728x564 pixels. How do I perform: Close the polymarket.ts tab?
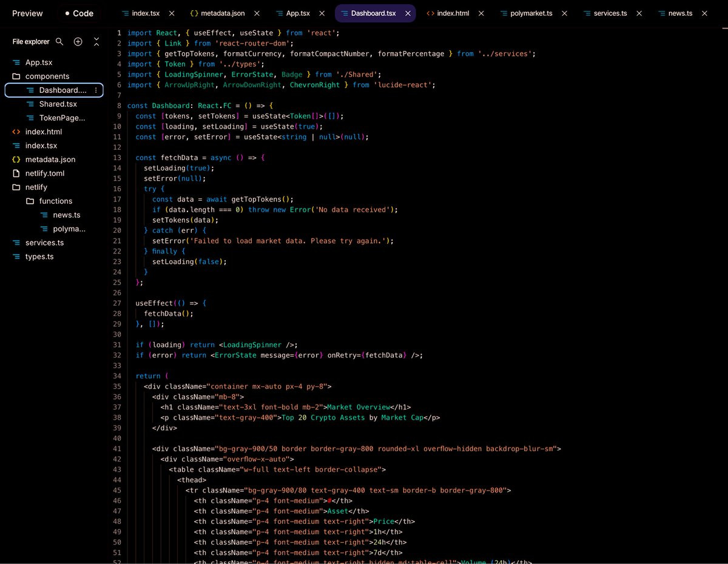click(564, 13)
